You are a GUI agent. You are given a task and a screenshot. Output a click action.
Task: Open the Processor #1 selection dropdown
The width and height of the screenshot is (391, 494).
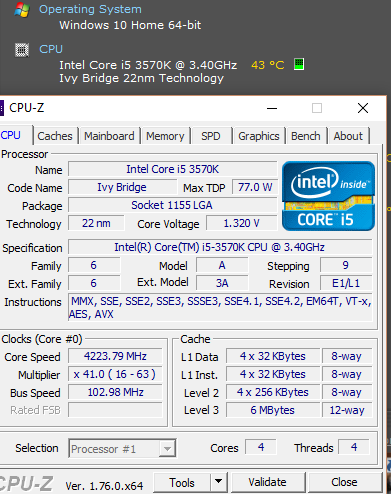point(122,449)
